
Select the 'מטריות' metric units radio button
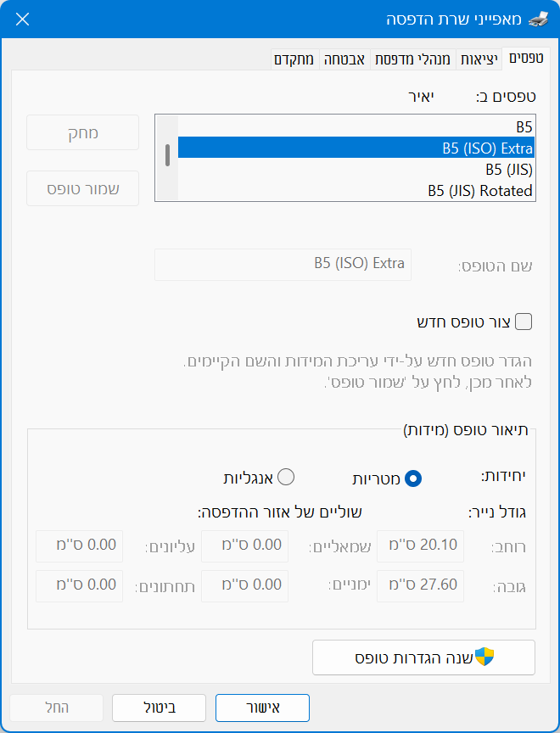click(x=413, y=478)
